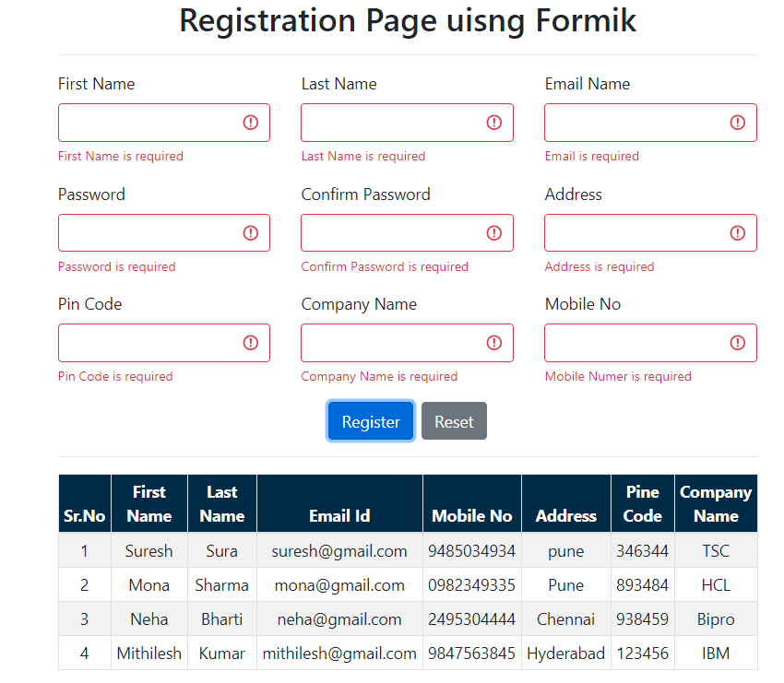Click the error icon in Confirm Password field
Screen dimensions: 784x683
click(494, 233)
